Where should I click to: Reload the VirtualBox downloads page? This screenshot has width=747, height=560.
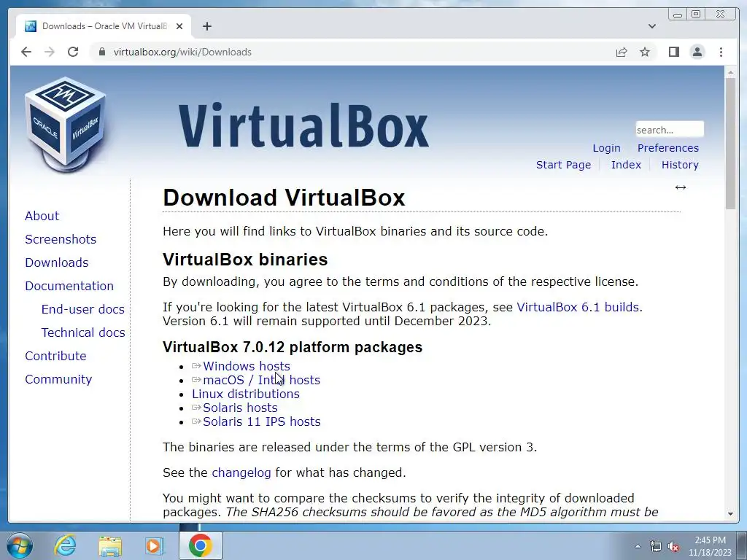click(x=73, y=52)
